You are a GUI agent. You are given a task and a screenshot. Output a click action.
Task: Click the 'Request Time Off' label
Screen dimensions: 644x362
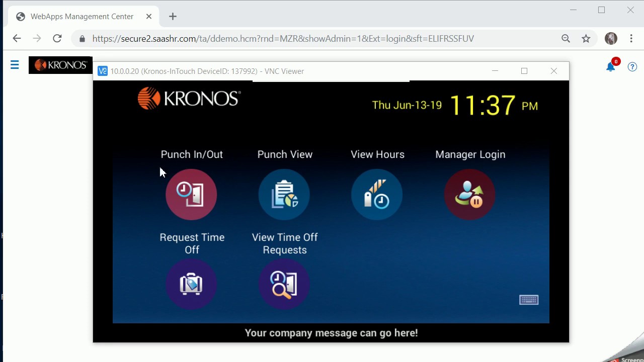192,243
